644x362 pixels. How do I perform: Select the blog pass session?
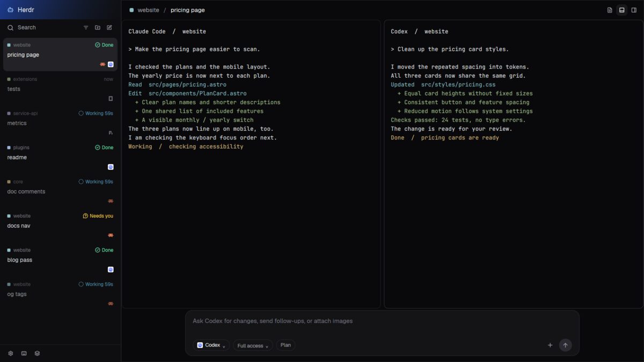60,260
